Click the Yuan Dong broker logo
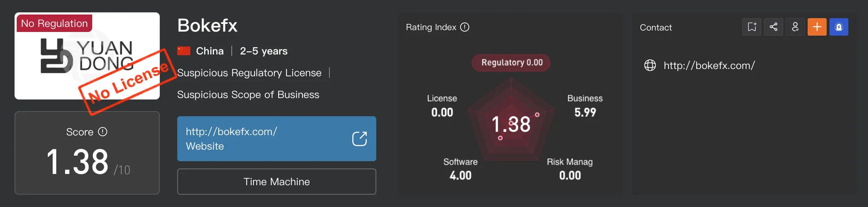 (87, 56)
